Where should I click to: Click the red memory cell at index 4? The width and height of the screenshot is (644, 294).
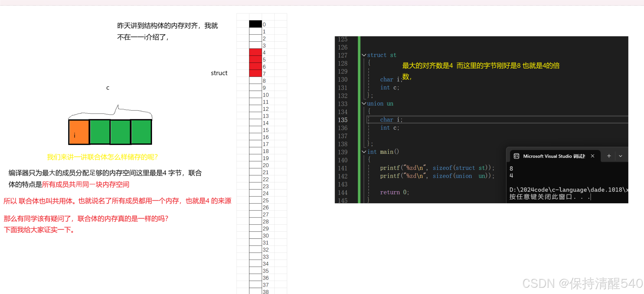(x=255, y=52)
